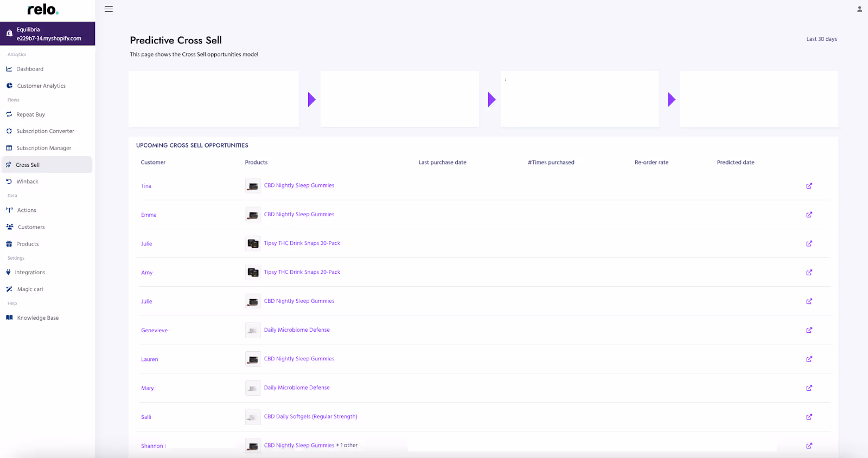Select Cross Sell sidebar item

tap(47, 165)
